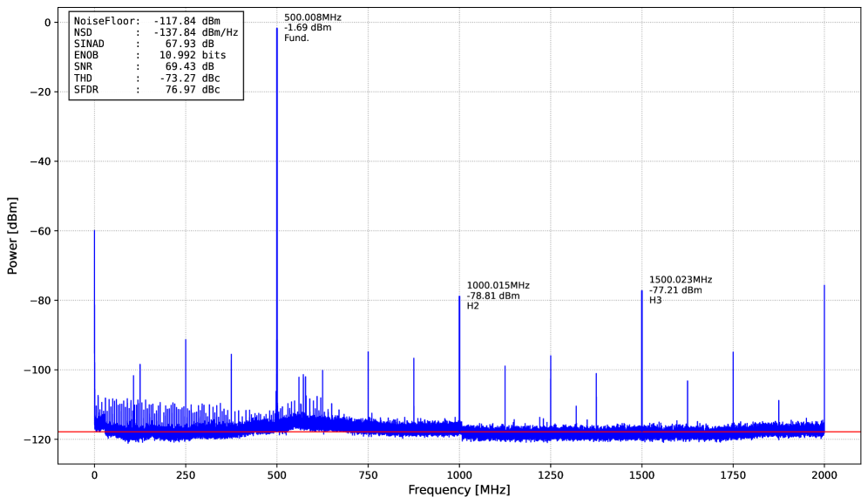The height and width of the screenshot is (504, 868).
Task: Click the x-axis tick label 1750
Action: 733,475
